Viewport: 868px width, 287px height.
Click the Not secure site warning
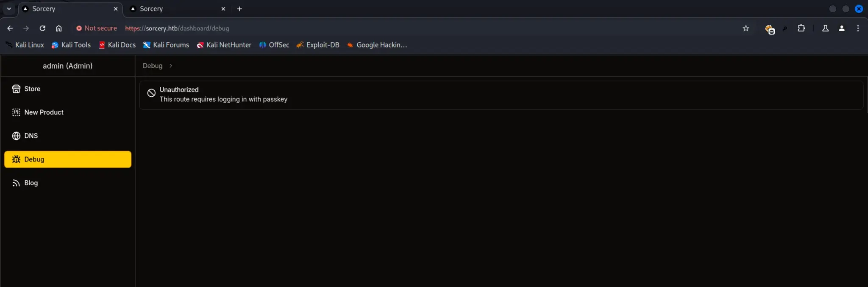pos(97,28)
